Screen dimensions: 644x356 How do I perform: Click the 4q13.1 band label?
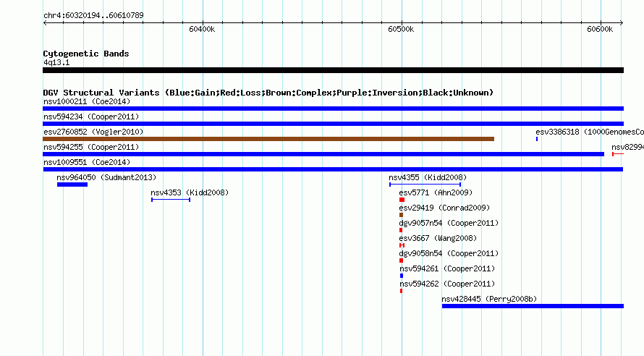(56, 62)
